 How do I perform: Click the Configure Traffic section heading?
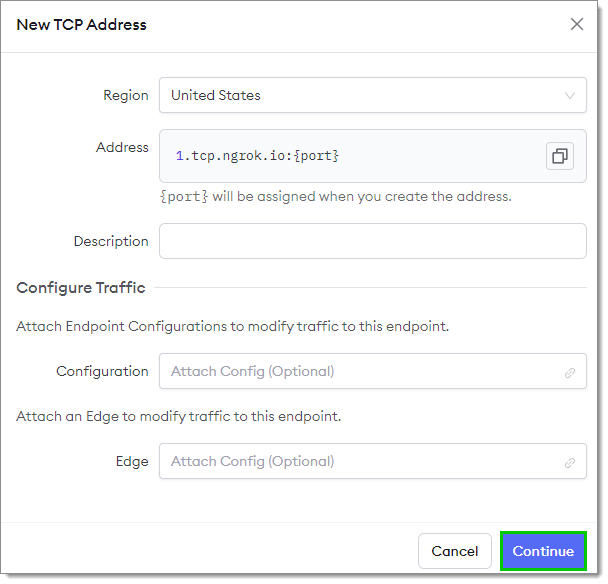(x=81, y=288)
